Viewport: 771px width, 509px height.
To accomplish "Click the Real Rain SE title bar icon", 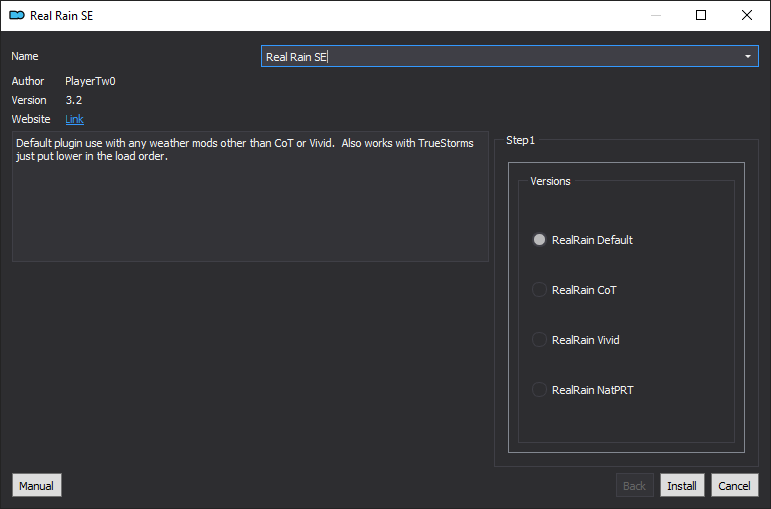I will pyautogui.click(x=17, y=15).
